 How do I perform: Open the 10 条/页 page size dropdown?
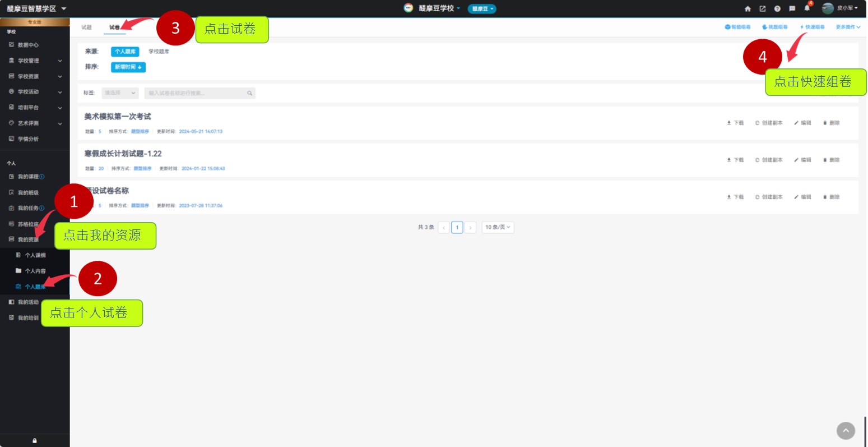coord(498,227)
